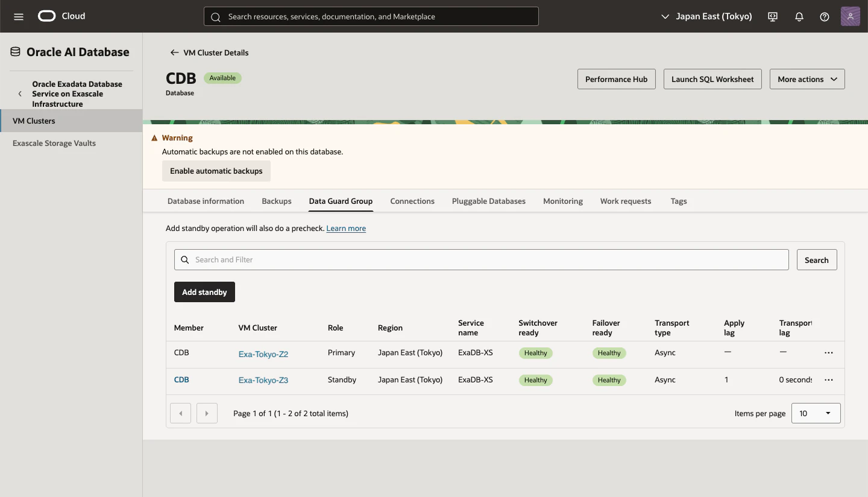Go back to VM Cluster Details arrow

click(174, 52)
